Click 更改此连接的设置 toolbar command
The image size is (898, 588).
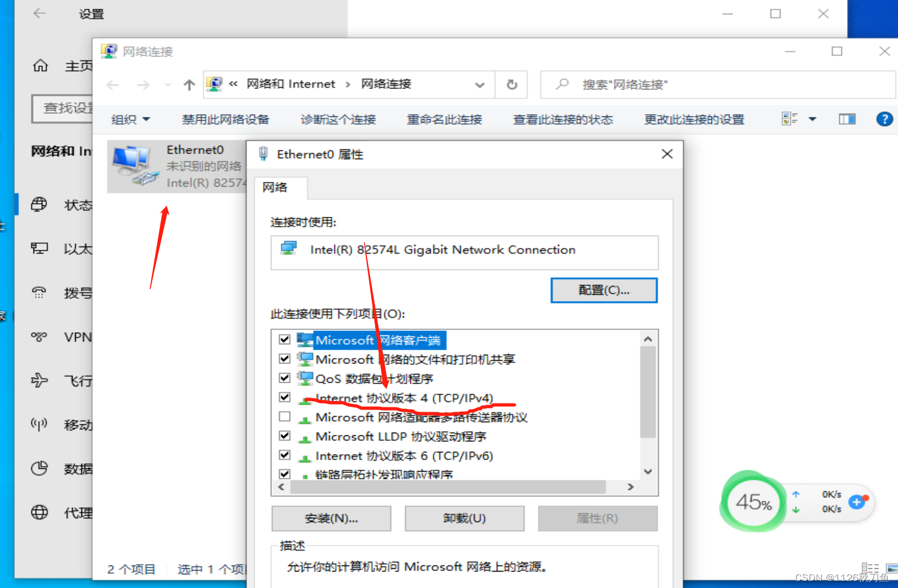click(x=694, y=119)
